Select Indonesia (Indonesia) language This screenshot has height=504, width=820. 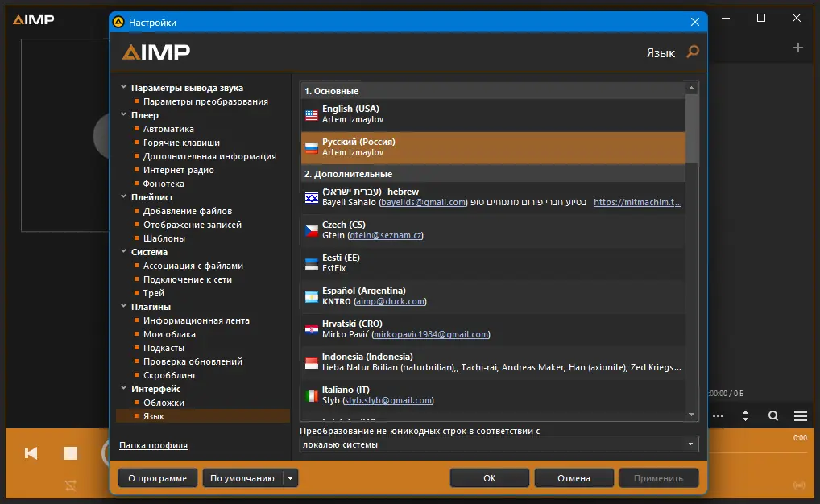493,361
